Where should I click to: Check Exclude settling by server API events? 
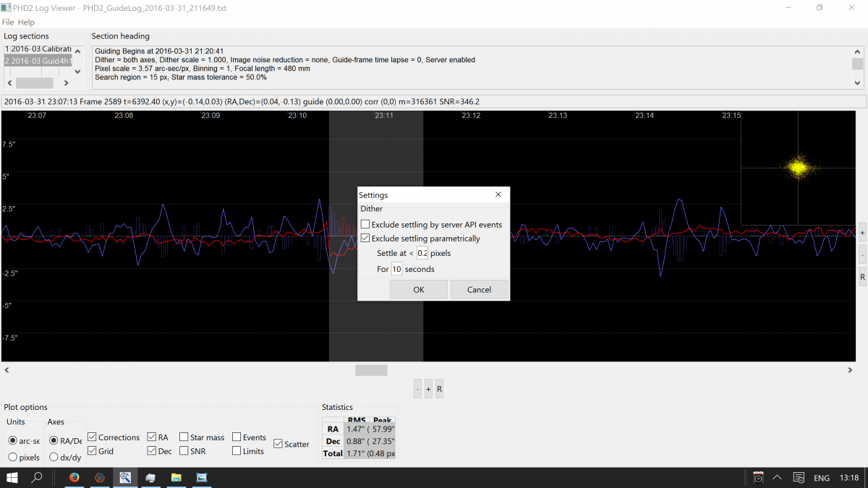click(365, 224)
